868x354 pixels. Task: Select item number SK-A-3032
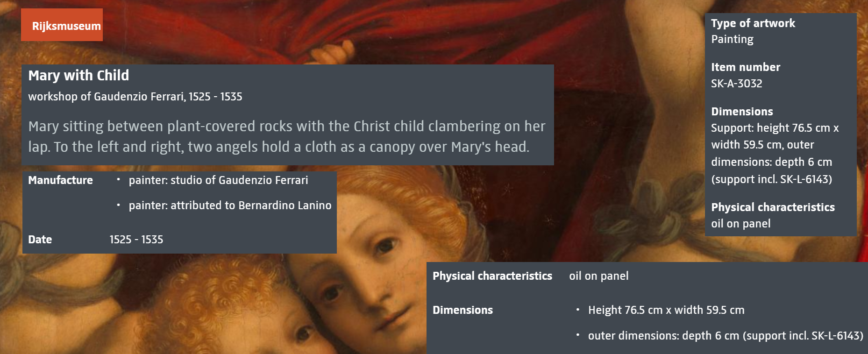pos(736,84)
